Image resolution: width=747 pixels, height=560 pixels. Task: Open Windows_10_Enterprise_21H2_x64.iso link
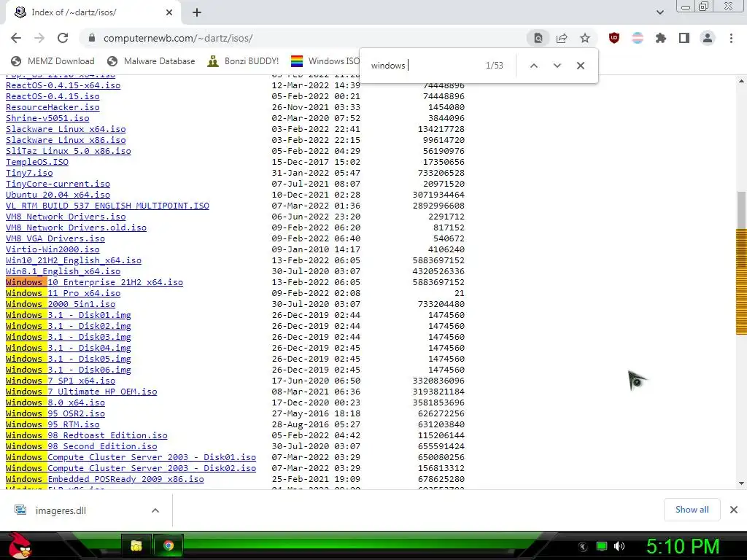(94, 282)
